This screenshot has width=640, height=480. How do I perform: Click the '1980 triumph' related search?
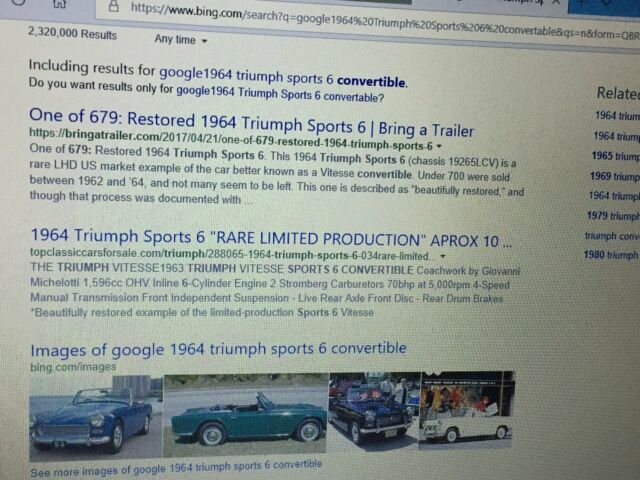pyautogui.click(x=611, y=255)
